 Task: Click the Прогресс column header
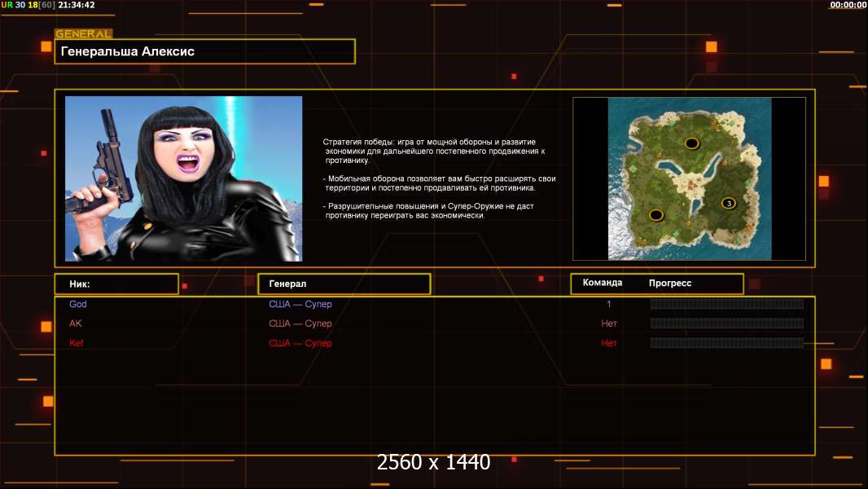[670, 283]
